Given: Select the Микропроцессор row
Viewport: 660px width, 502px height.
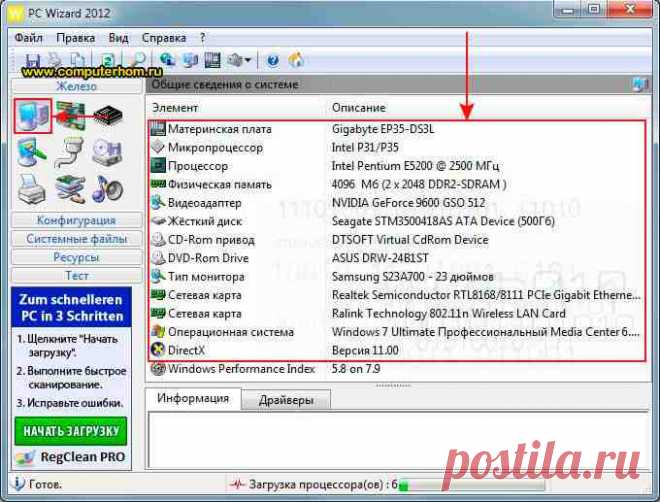Looking at the screenshot, I should 397,147.
